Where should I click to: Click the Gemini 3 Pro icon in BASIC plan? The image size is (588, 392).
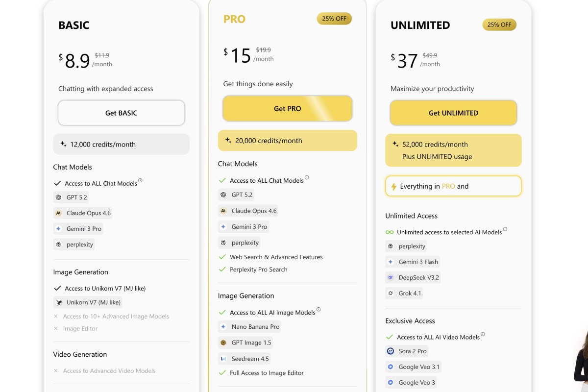pos(59,229)
